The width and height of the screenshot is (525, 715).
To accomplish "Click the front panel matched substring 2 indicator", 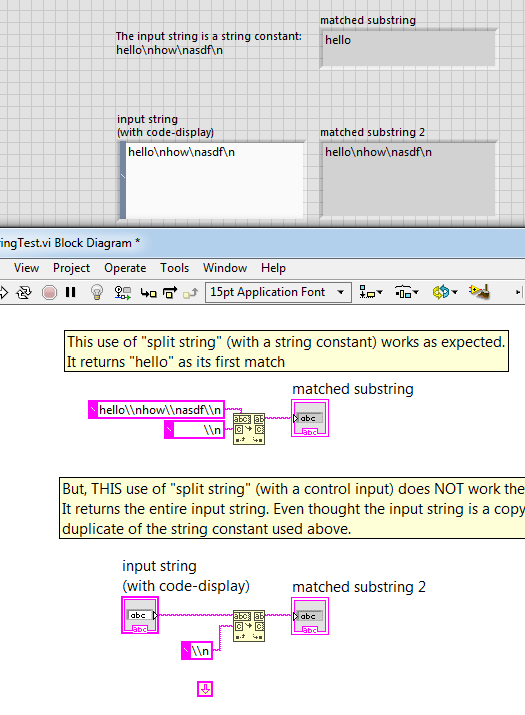I will click(408, 179).
